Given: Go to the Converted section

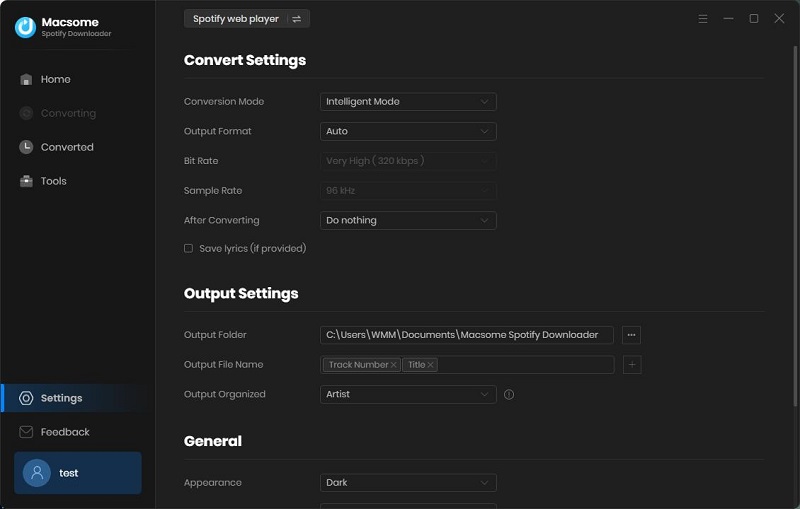Looking at the screenshot, I should click(67, 147).
